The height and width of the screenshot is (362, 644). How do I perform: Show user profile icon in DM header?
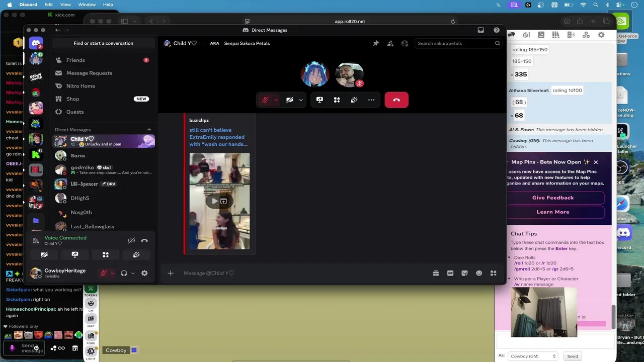point(405,43)
